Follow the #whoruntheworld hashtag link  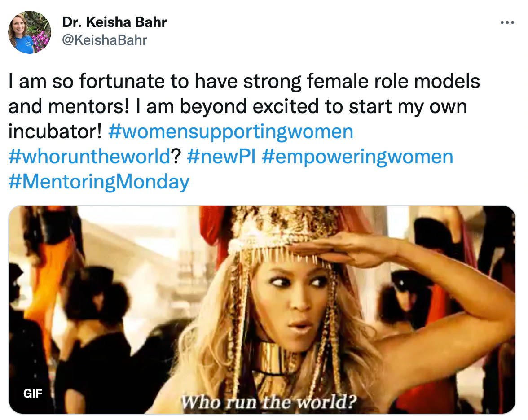pos(89,157)
